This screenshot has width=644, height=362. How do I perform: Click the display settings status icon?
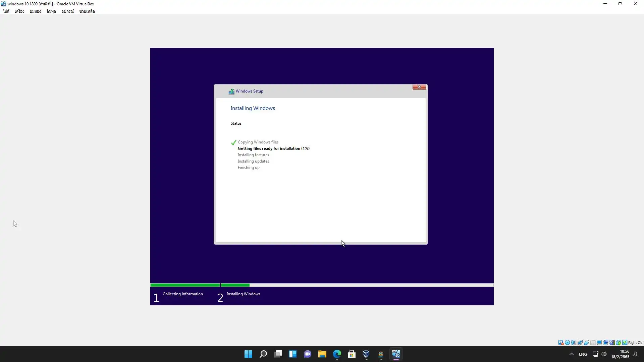[x=599, y=343]
